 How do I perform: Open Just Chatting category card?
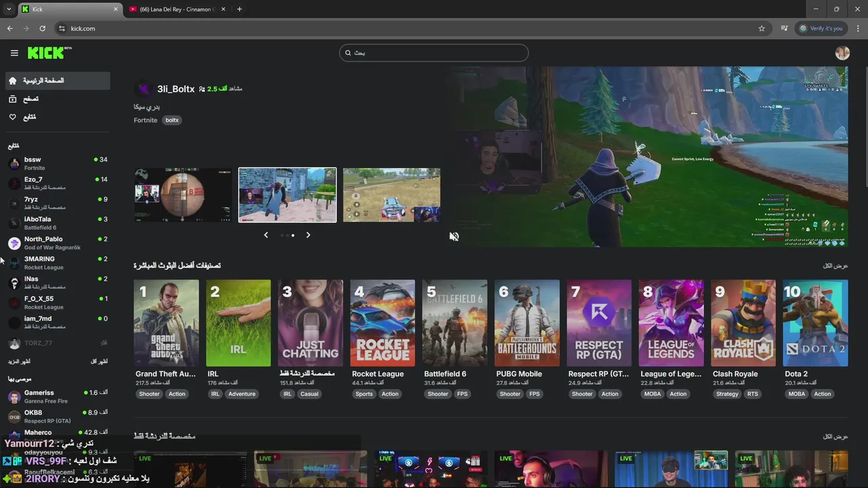[311, 323]
